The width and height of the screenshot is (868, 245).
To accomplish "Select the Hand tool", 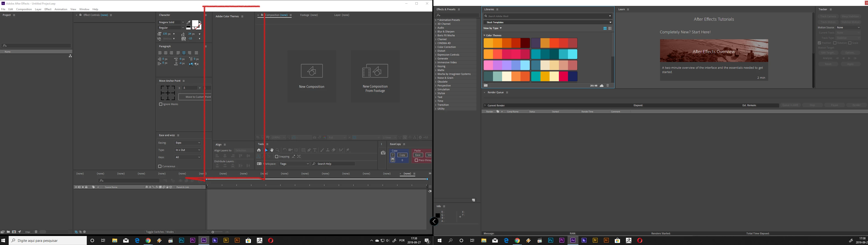I will (x=272, y=150).
